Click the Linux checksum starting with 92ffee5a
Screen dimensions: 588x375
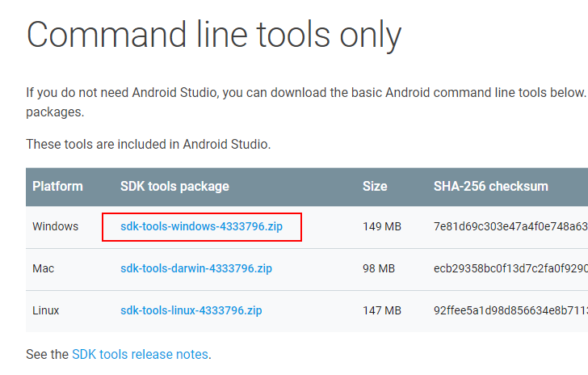click(x=510, y=310)
